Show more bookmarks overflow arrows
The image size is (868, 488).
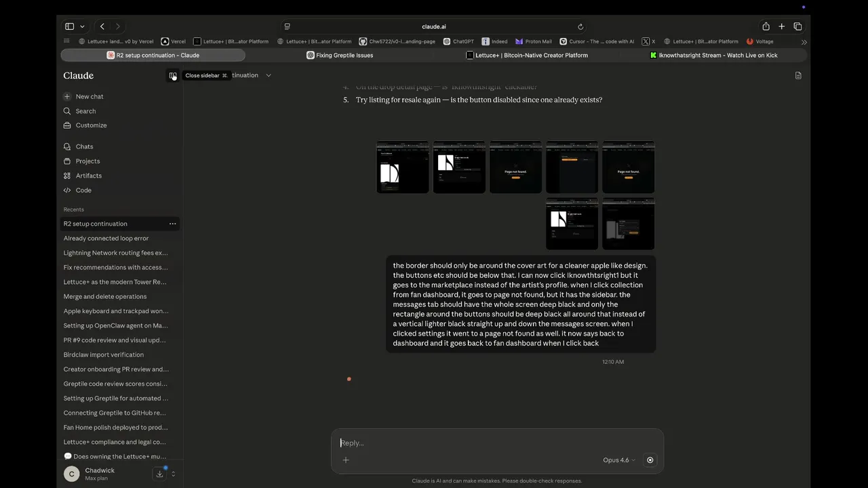coord(804,42)
